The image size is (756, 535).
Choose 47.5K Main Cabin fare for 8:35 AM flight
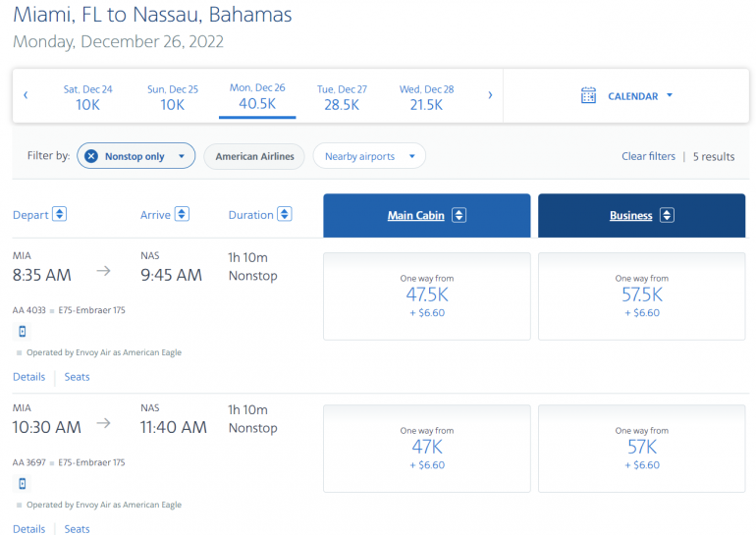[426, 295]
